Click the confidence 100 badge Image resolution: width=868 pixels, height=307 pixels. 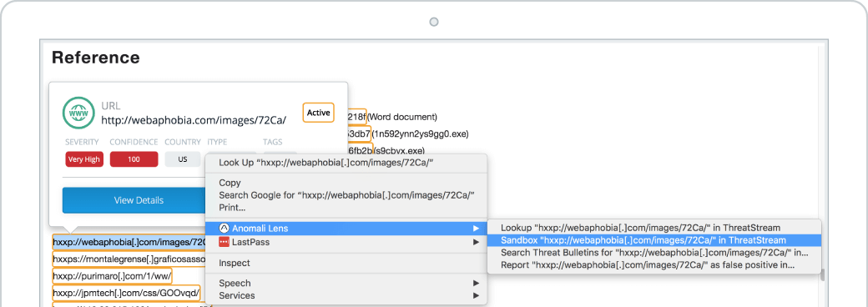point(134,159)
